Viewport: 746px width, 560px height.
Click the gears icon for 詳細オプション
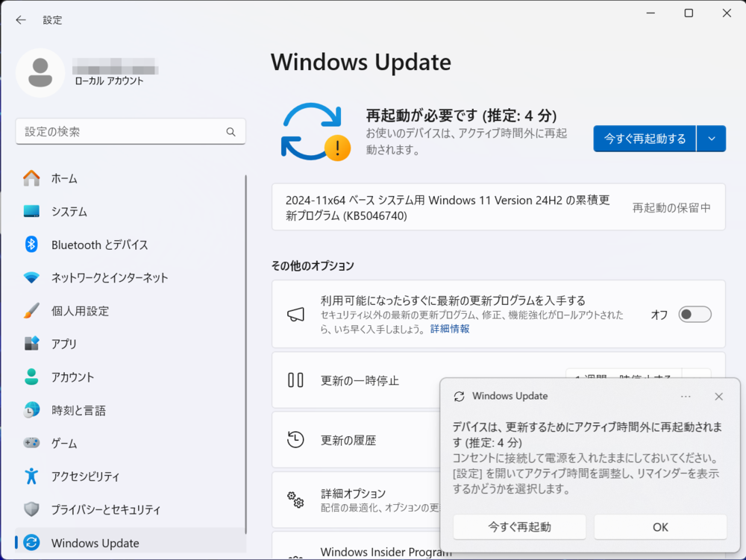click(295, 500)
